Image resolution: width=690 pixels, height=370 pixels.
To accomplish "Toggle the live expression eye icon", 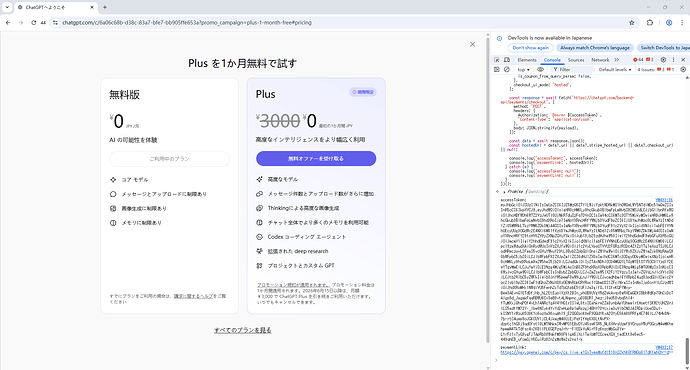I will click(540, 70).
